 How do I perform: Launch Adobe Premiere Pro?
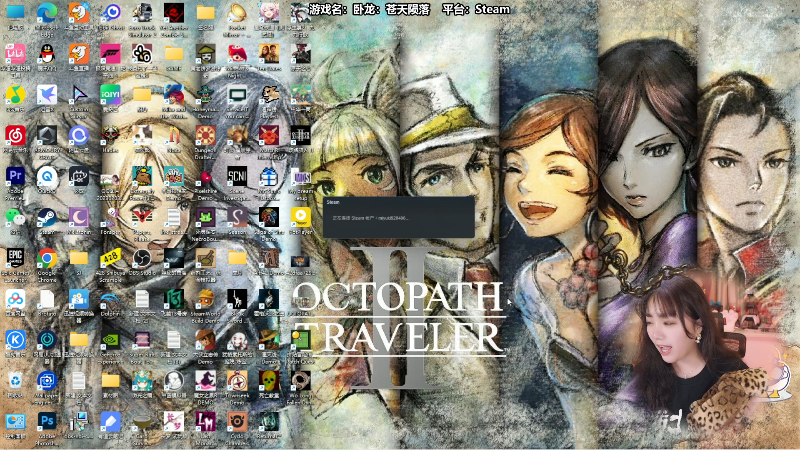click(15, 177)
